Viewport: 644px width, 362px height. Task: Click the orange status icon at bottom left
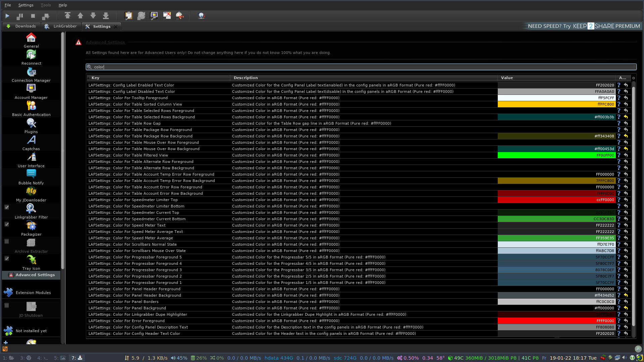click(5, 349)
